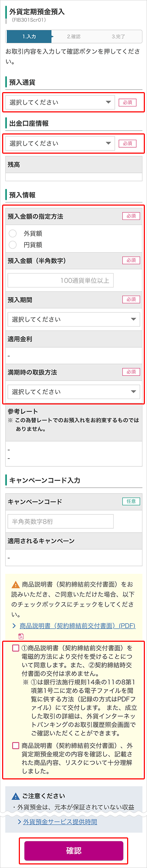Click the 3.完了 step tab
Screen dimensions: 147x868
(x=118, y=37)
